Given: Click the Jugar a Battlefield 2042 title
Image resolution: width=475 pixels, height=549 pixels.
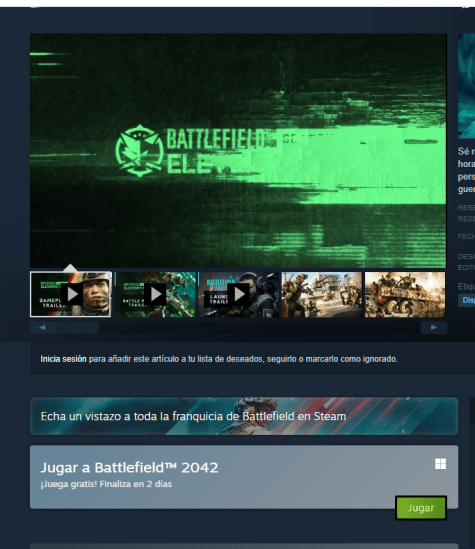Looking at the screenshot, I should click(130, 467).
